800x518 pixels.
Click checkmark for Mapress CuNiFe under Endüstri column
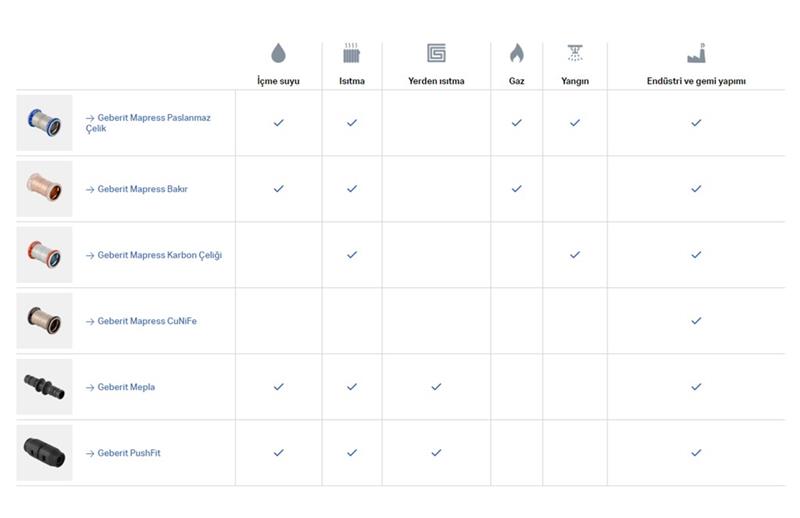click(696, 321)
